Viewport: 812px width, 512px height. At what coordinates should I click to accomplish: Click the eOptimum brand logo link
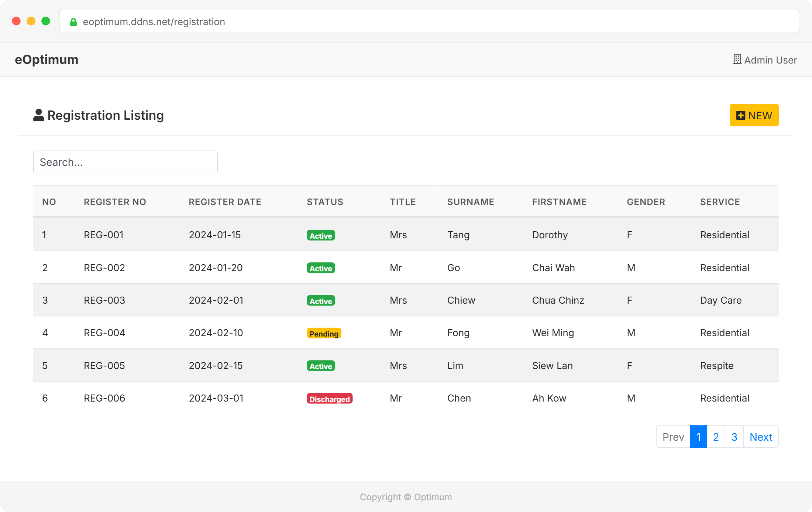47,59
